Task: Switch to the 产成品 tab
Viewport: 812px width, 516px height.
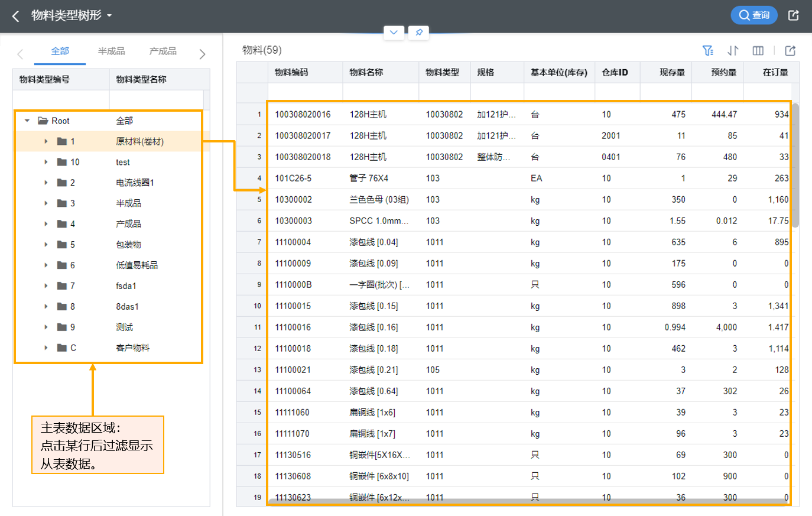Action: [x=163, y=51]
